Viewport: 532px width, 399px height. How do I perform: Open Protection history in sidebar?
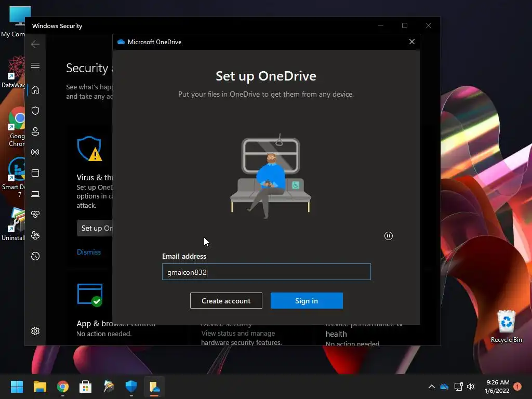point(35,256)
